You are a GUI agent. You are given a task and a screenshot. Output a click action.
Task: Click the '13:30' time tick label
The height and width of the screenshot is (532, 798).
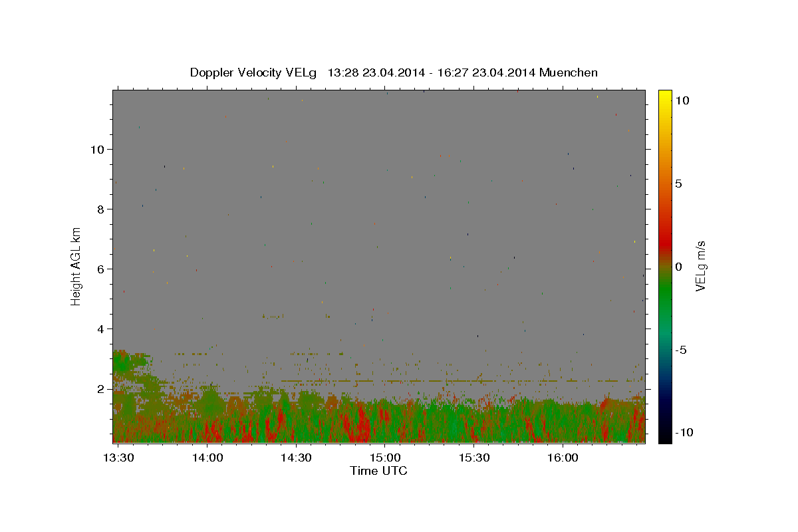pyautogui.click(x=119, y=458)
